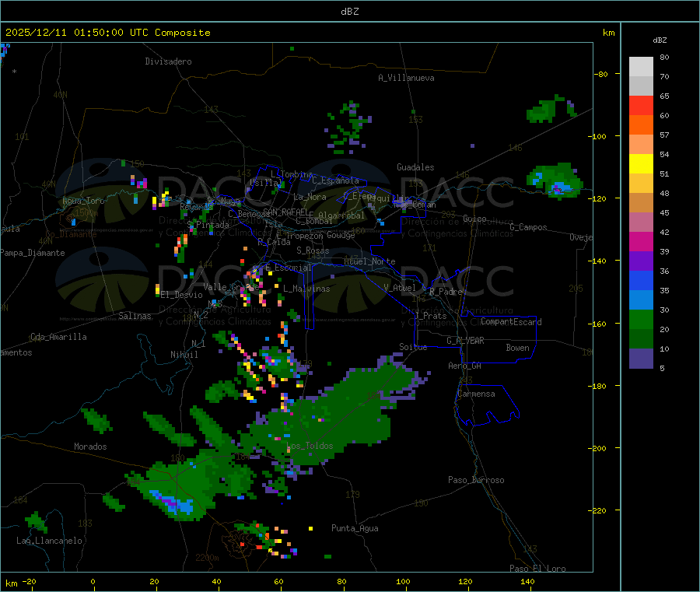Click the 'Agua_Toro' label

click(x=83, y=201)
